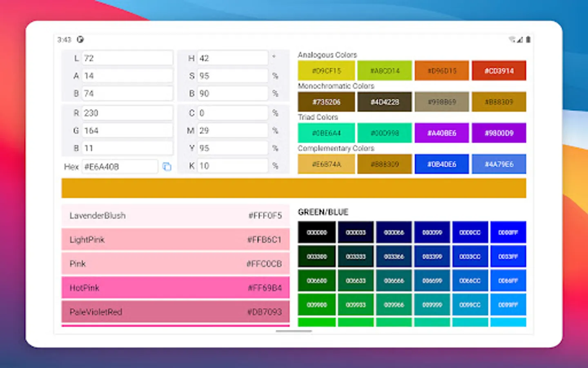Click the H hue field showing 42
This screenshot has height=368, width=588.
[232, 58]
